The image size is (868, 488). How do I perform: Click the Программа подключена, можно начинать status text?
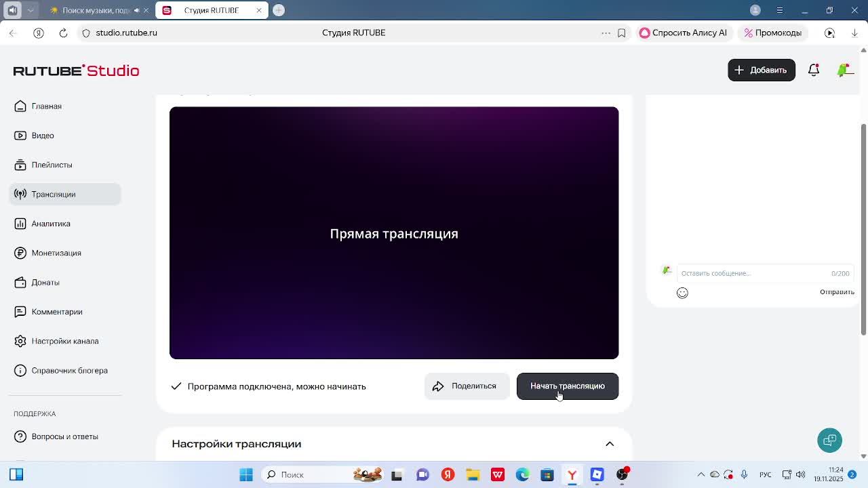click(x=277, y=386)
